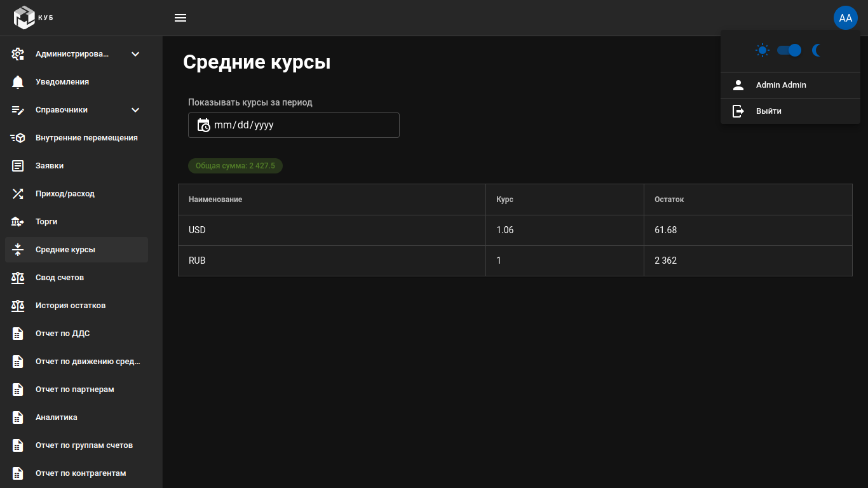Click the 61.68 balance value
The width and height of the screenshot is (868, 488).
(665, 230)
